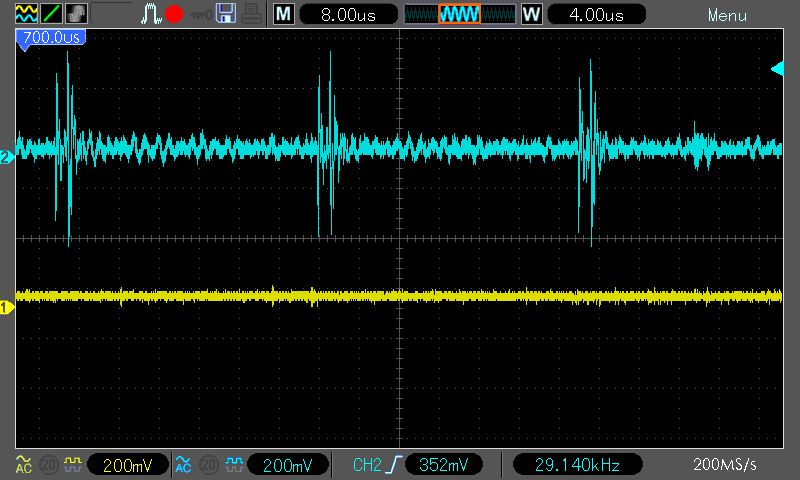Click the 352mV trigger level readout

[x=443, y=464]
